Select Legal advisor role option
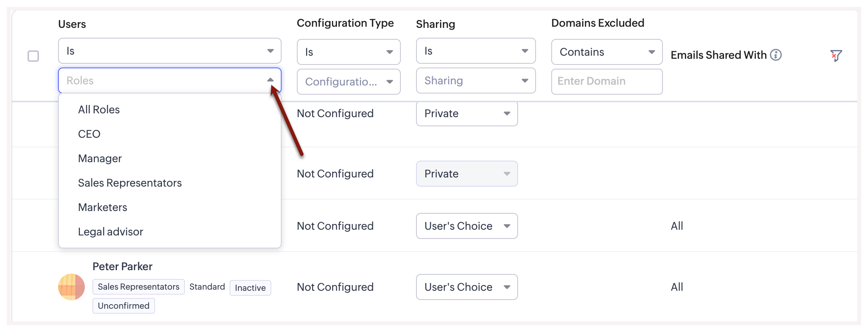Viewport: 868px width, 332px height. 111,232
